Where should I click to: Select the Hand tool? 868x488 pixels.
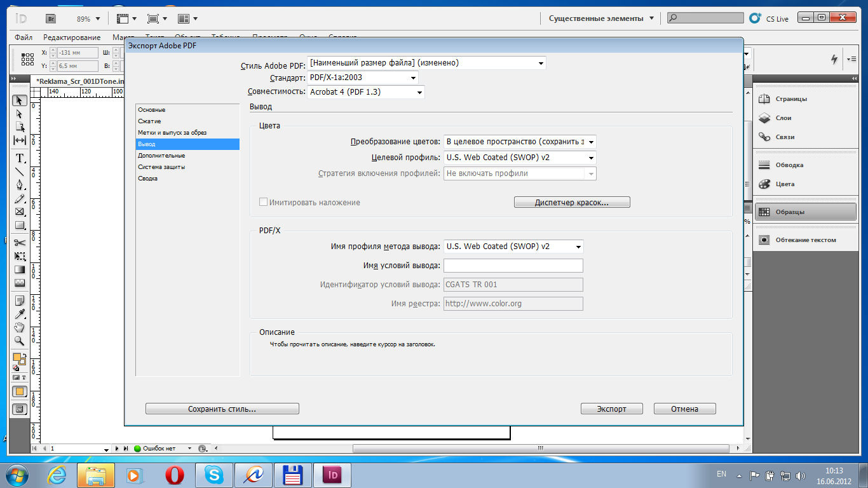point(20,327)
